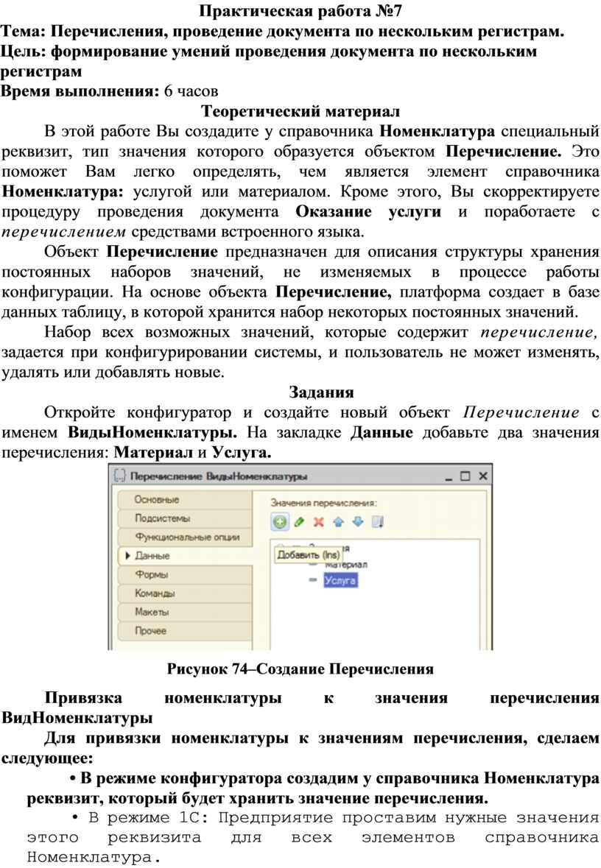Open the Подсистемы tab
This screenshot has height=868, width=601.
pos(184,518)
